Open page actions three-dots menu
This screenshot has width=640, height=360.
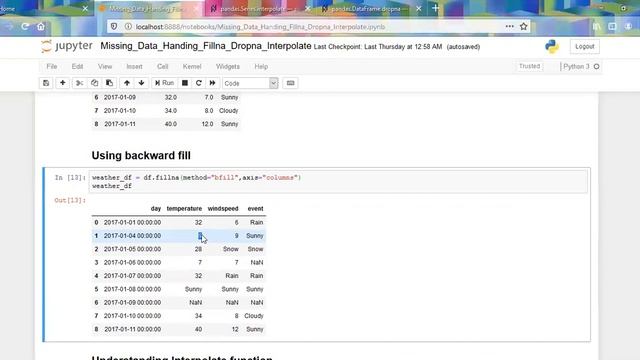tap(509, 27)
